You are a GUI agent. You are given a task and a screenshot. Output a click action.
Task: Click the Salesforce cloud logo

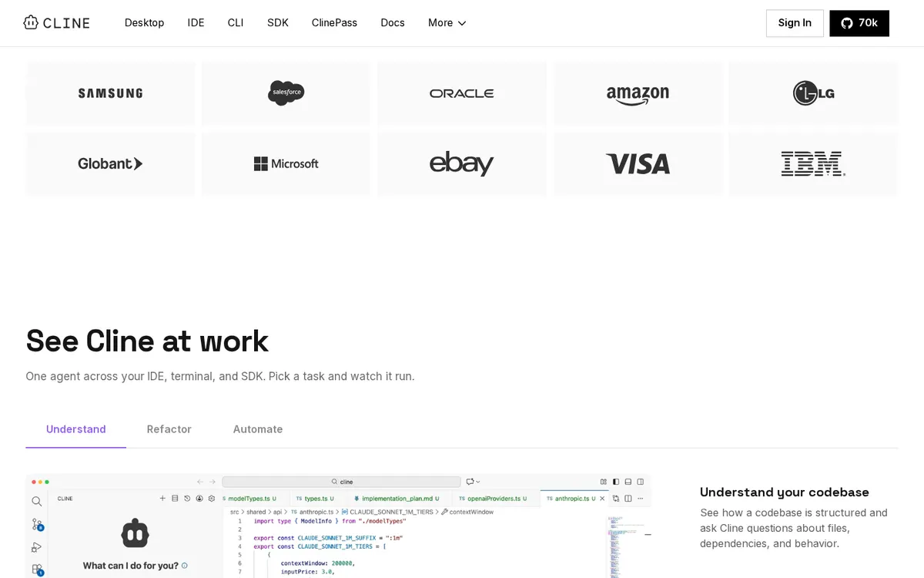pyautogui.click(x=286, y=93)
